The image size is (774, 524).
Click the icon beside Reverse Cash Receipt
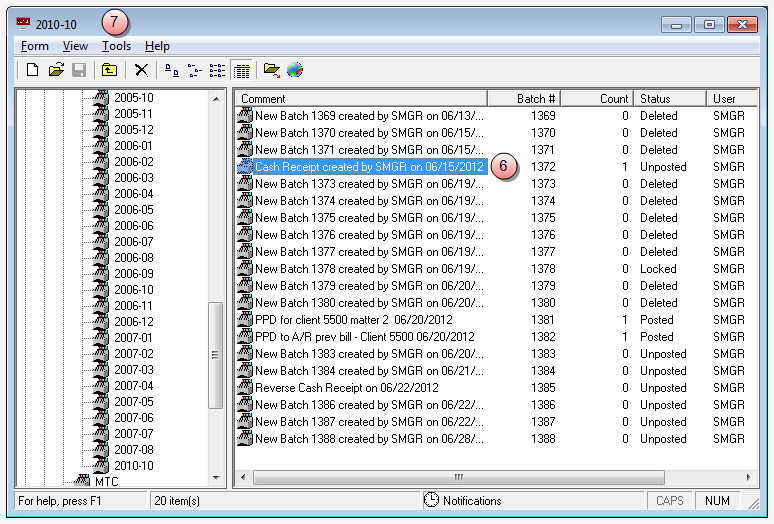click(245, 388)
